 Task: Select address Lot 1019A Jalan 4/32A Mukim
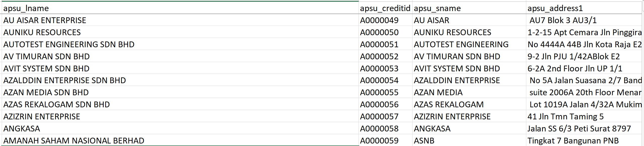584,104
